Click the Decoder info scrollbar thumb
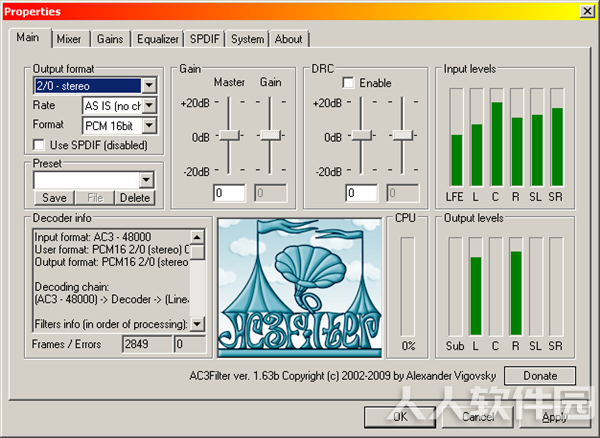The width and height of the screenshot is (600, 438). [197, 252]
